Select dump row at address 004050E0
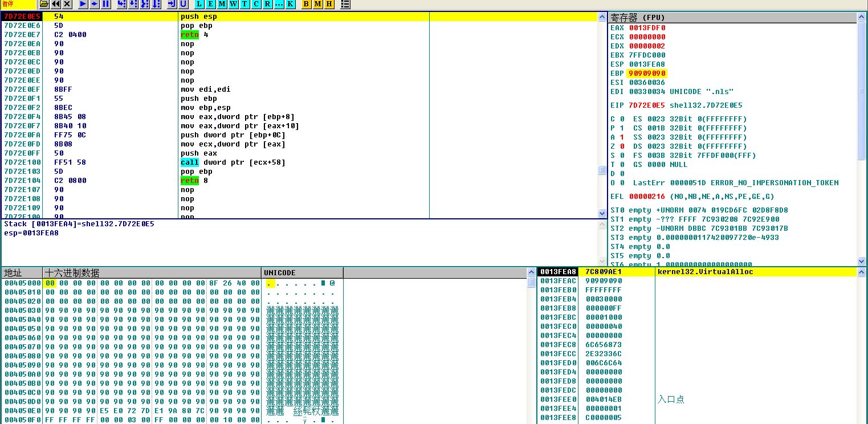The height and width of the screenshot is (424, 868). (171, 411)
